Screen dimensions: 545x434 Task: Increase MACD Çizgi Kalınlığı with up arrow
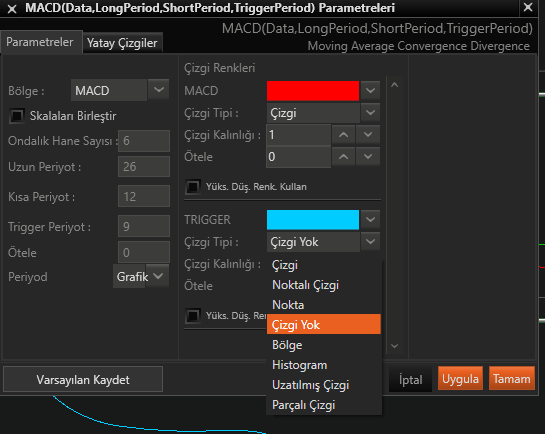click(343, 135)
